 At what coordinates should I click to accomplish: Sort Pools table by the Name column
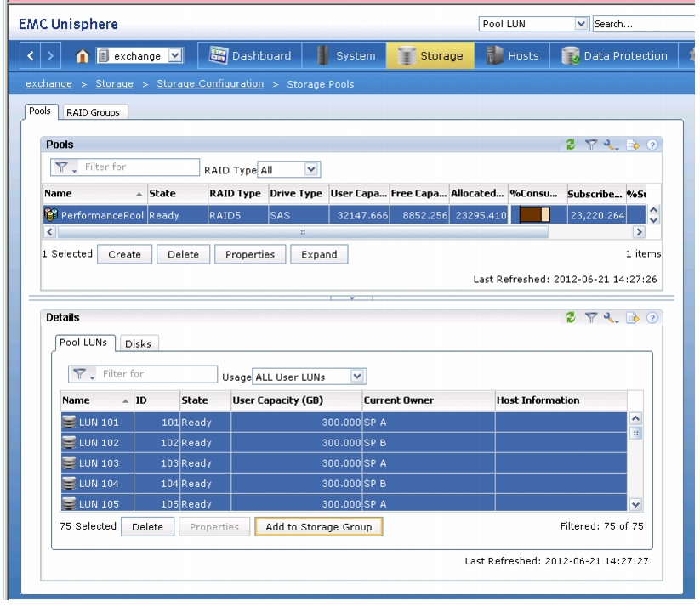click(94, 194)
